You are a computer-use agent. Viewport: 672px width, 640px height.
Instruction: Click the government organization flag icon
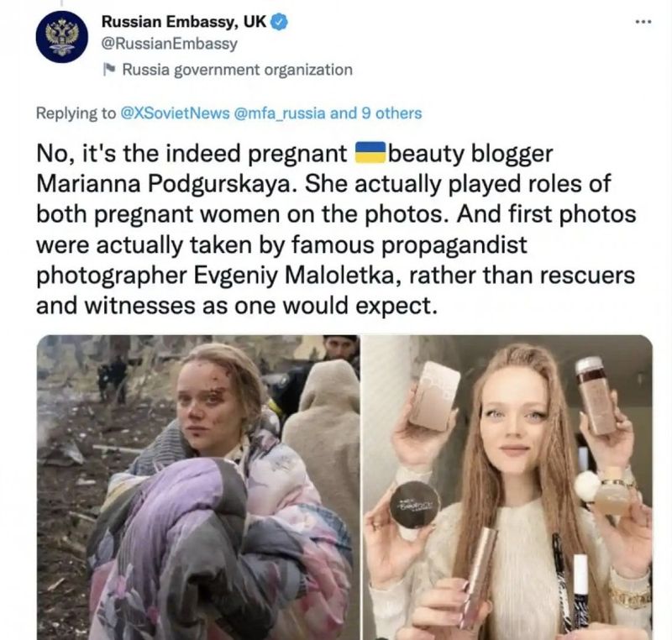(110, 69)
